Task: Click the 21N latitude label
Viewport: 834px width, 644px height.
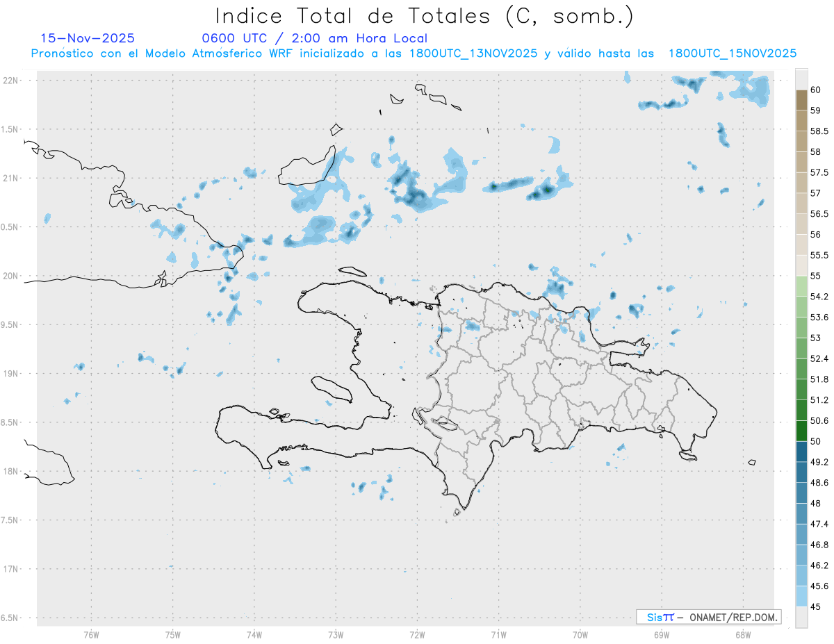Action: coord(10,178)
